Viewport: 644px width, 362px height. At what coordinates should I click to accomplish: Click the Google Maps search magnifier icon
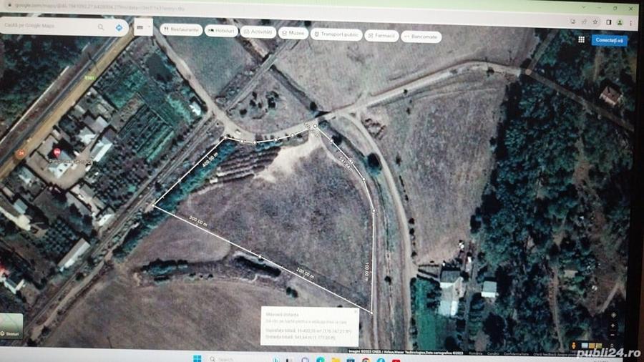(101, 27)
